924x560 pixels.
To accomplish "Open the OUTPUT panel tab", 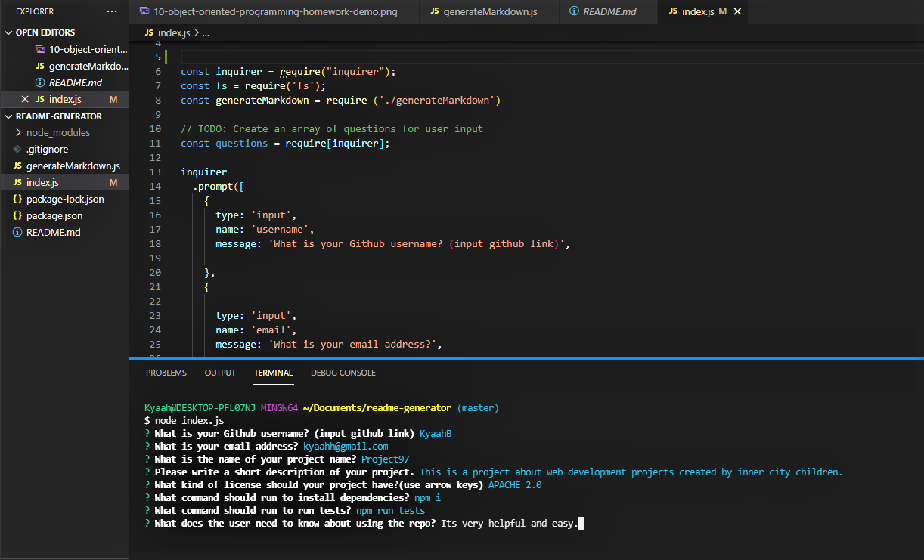I will pyautogui.click(x=220, y=373).
